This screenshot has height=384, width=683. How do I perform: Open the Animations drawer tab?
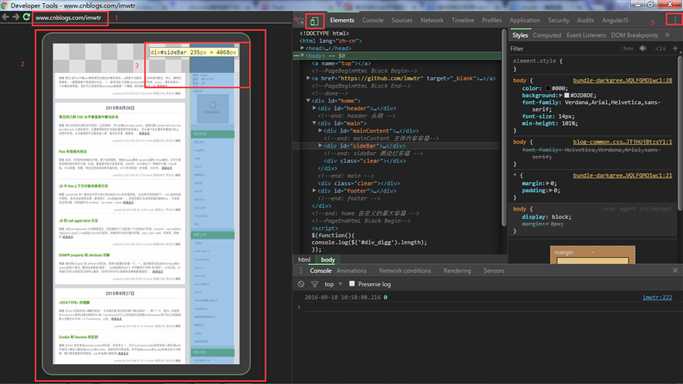[352, 271]
